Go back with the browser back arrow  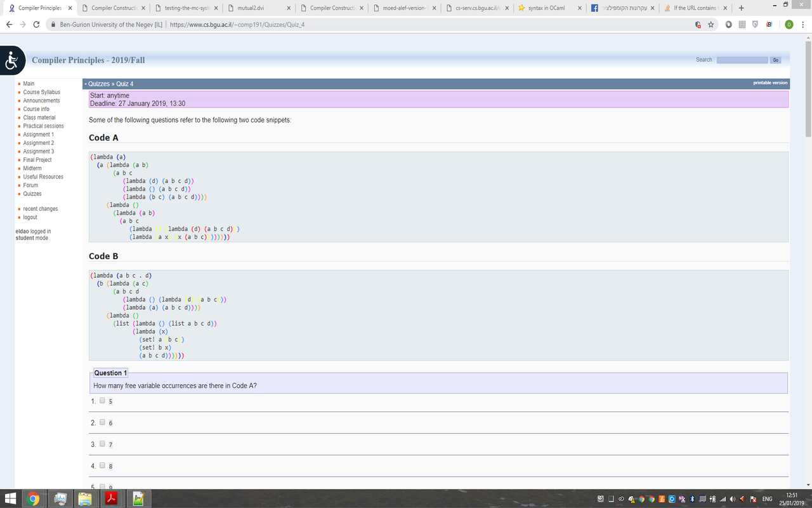click(8, 25)
